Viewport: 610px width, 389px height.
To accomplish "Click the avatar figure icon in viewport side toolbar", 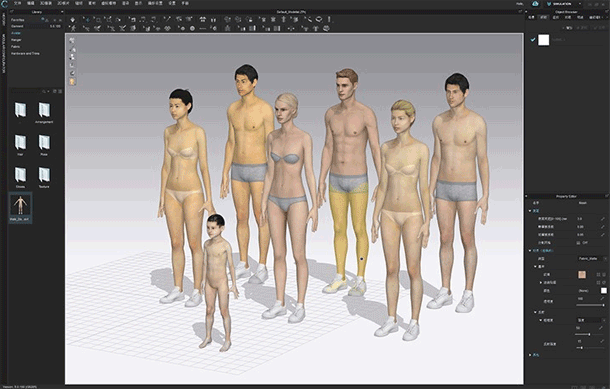I will pyautogui.click(x=72, y=57).
